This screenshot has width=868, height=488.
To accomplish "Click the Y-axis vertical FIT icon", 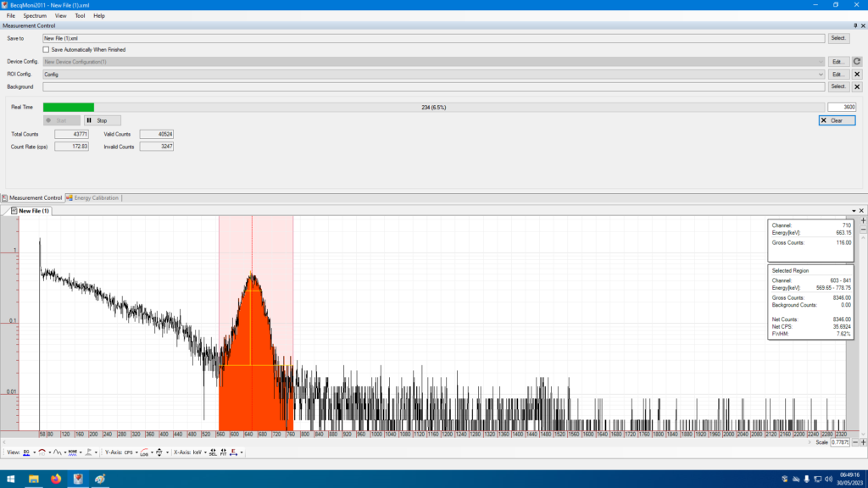I will (x=159, y=452).
